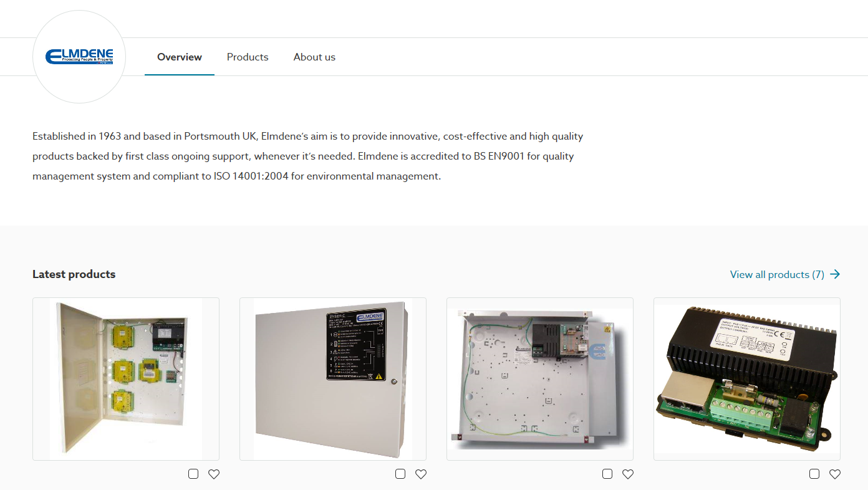Select the Overview tab
Screen dimensions: 868x490
click(180, 57)
